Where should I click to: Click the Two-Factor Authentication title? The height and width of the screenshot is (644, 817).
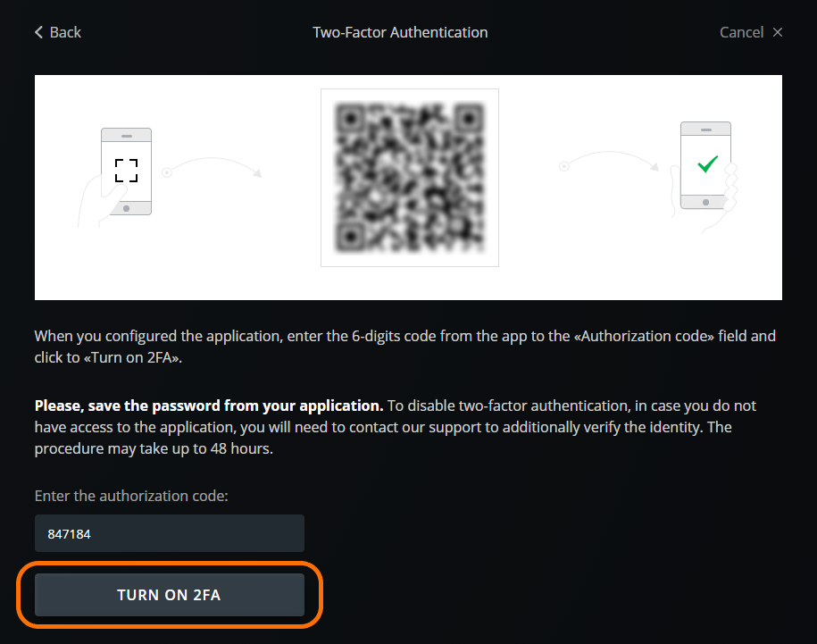click(400, 32)
